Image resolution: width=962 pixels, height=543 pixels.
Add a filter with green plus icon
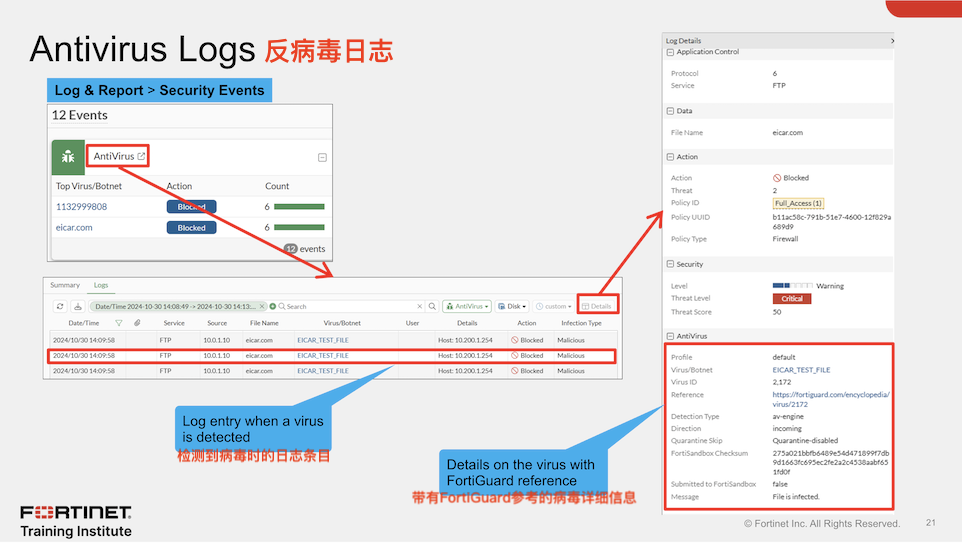click(x=273, y=306)
